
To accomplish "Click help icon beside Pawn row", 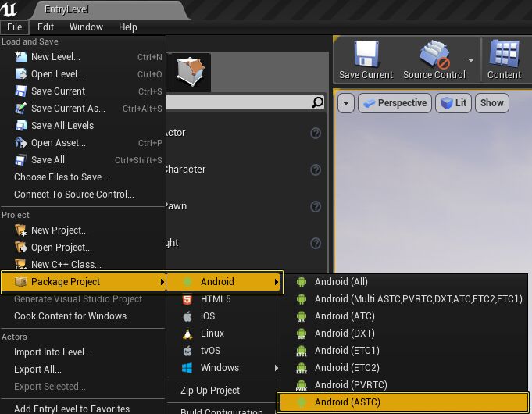I will point(316,206).
